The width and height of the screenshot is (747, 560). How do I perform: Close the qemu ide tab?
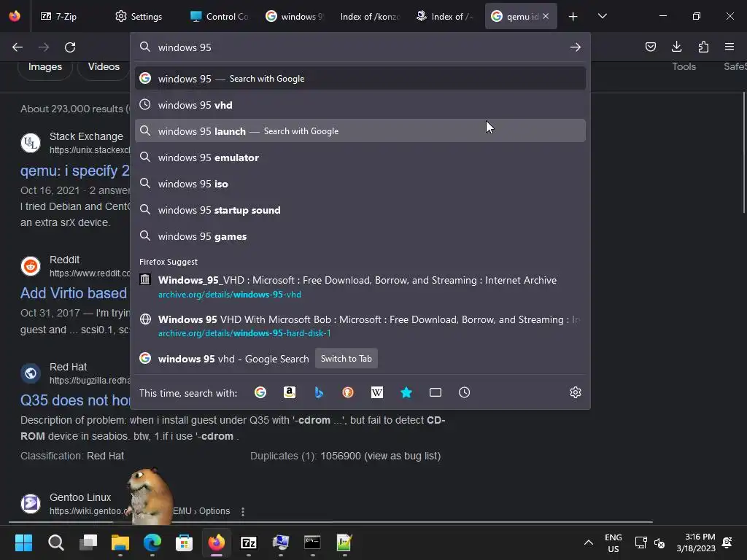click(x=546, y=16)
